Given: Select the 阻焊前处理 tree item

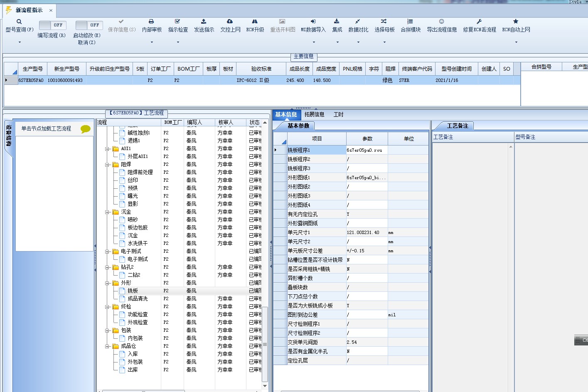Looking at the screenshot, I should pos(140,173).
